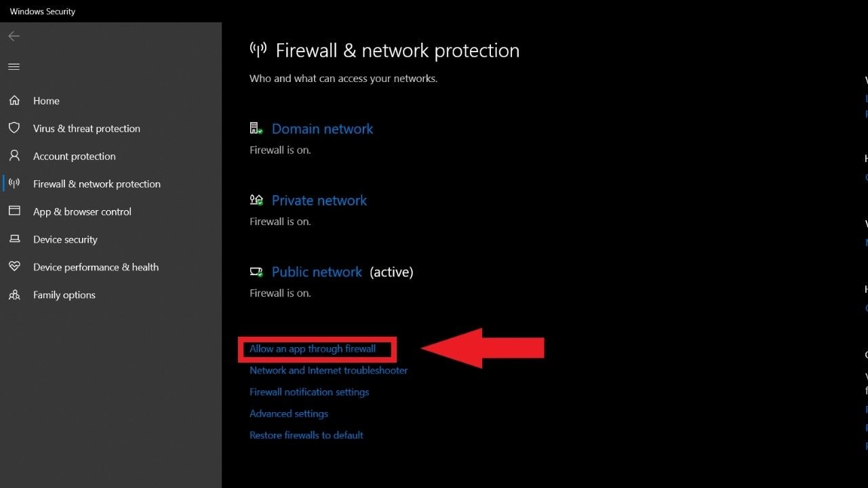Open Account protection via its person icon
Image resolution: width=868 pixels, height=488 pixels.
click(15, 156)
